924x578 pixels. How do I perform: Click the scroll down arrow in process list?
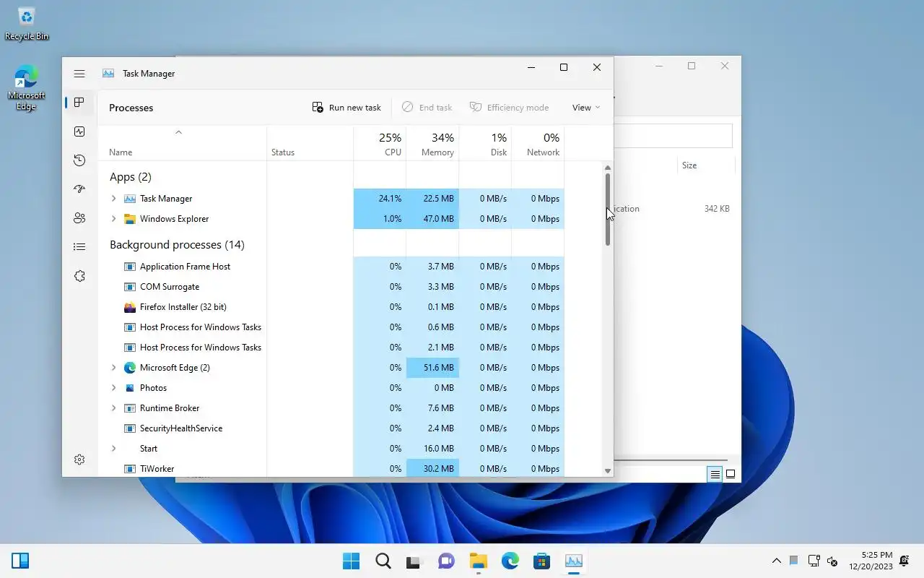pos(608,471)
